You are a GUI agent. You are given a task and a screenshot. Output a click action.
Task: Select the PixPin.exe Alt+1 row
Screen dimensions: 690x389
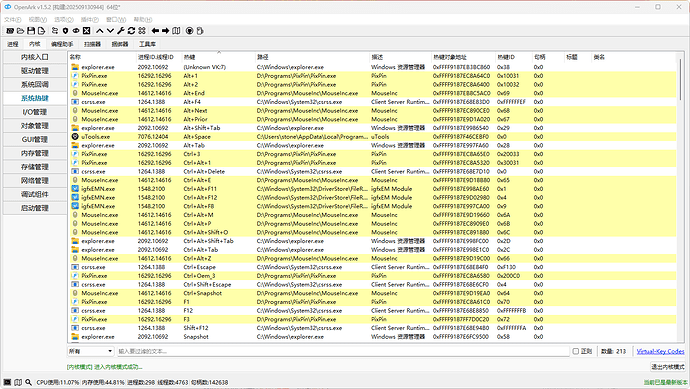(x=372, y=76)
